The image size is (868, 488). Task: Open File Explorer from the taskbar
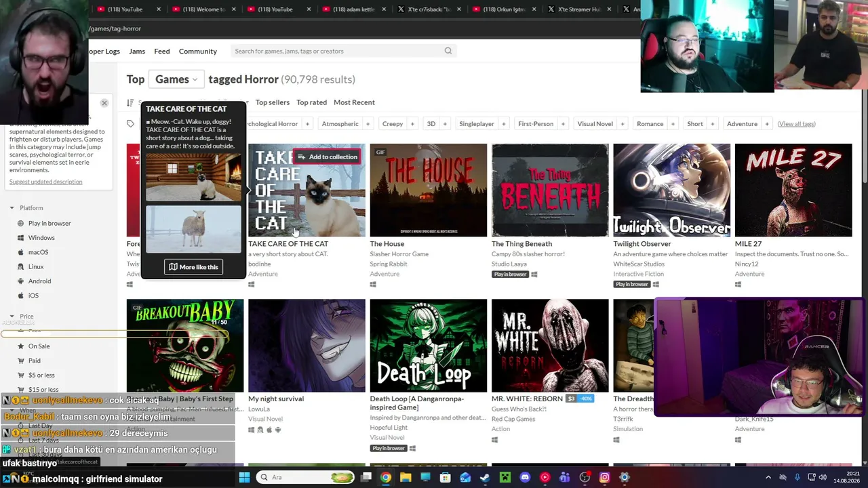click(406, 477)
